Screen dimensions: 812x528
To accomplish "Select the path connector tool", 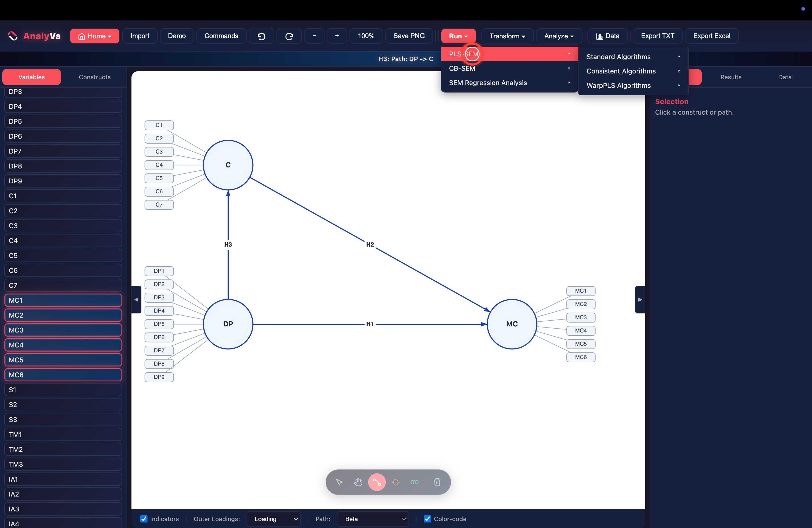I will pos(377,482).
